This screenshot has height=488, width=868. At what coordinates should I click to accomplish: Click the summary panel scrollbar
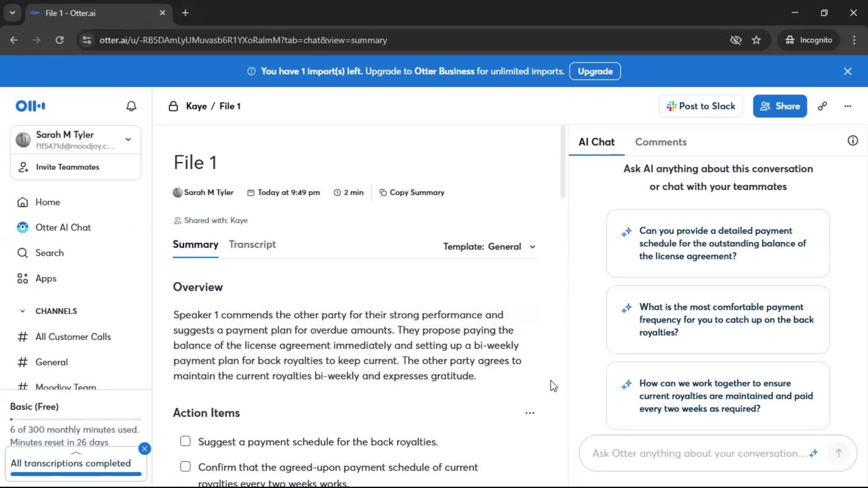(x=563, y=162)
